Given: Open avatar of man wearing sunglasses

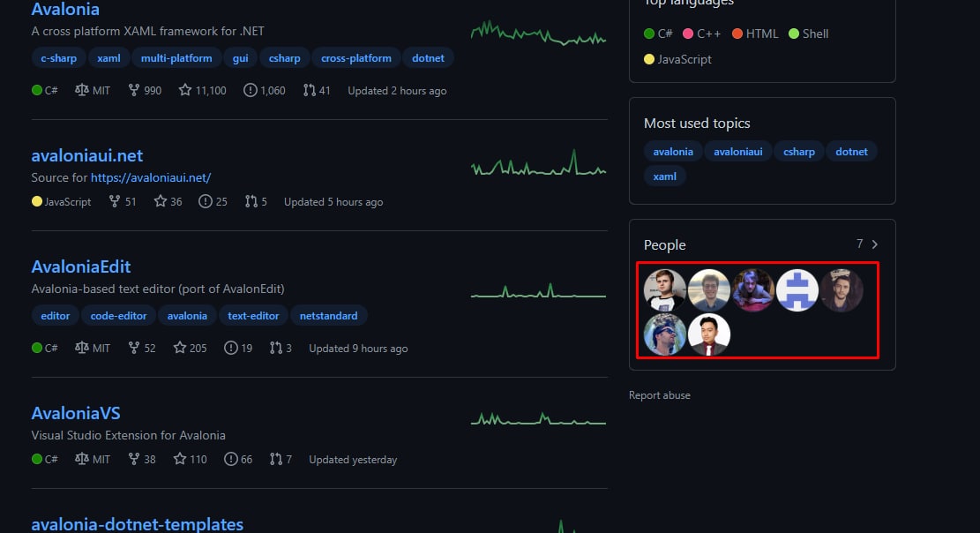Looking at the screenshot, I should point(665,334).
